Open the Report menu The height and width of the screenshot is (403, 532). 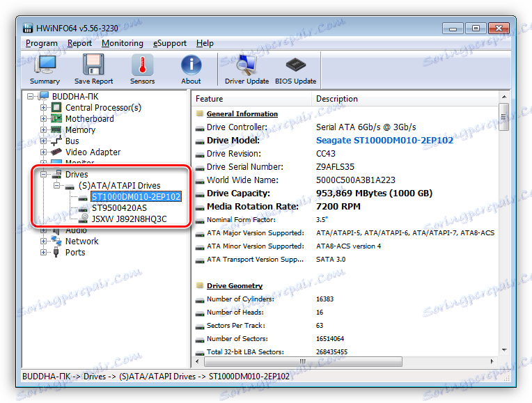(79, 43)
